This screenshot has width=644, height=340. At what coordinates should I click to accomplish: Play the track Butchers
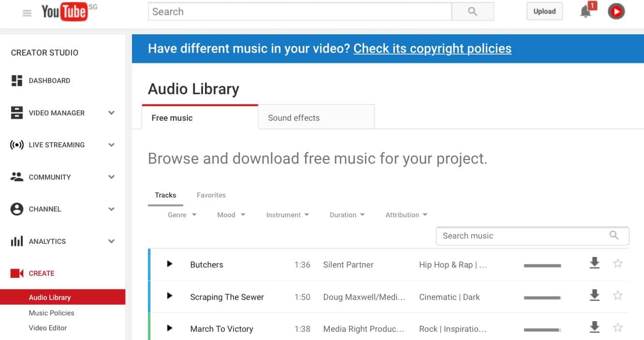point(169,264)
